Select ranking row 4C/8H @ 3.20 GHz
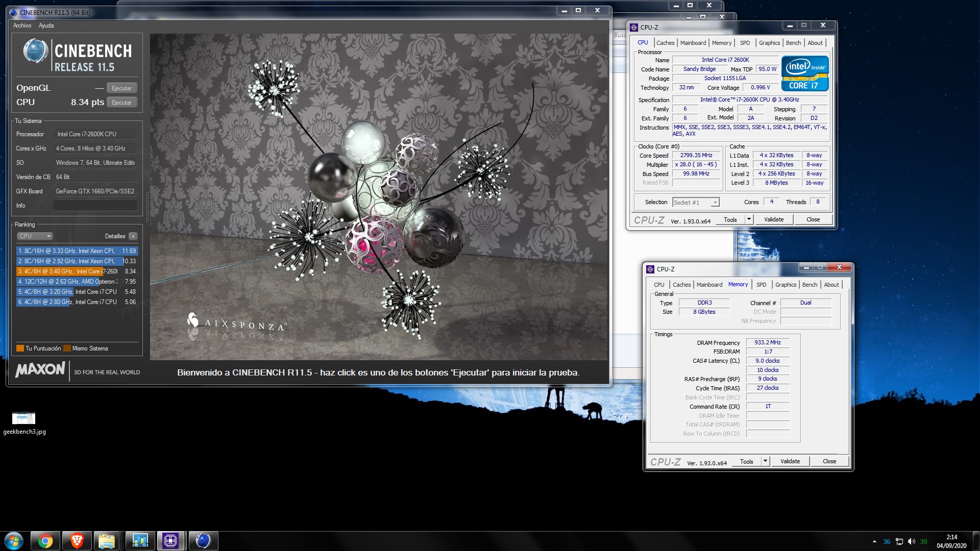 77,292
